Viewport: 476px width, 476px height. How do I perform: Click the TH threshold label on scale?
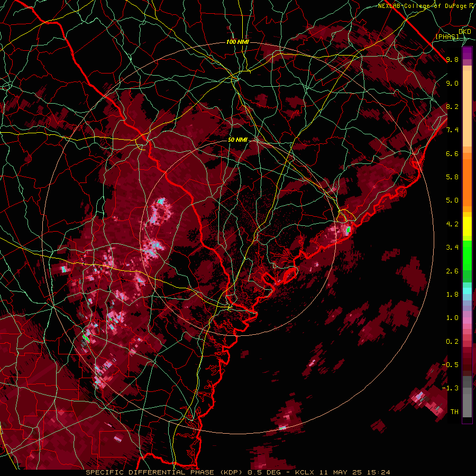click(454, 412)
